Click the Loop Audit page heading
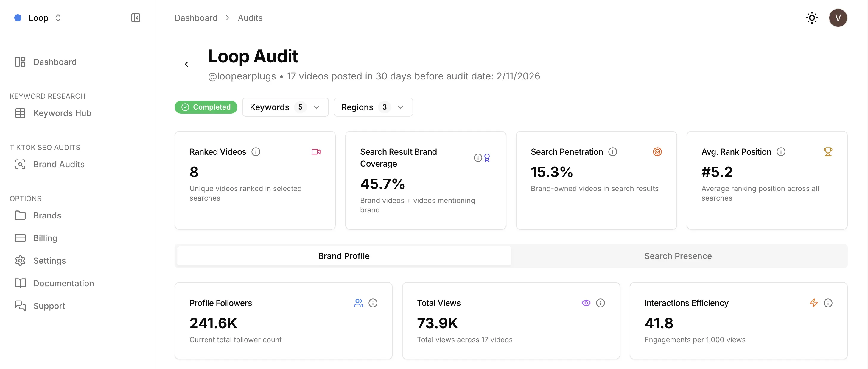This screenshot has height=369, width=868. (x=253, y=56)
